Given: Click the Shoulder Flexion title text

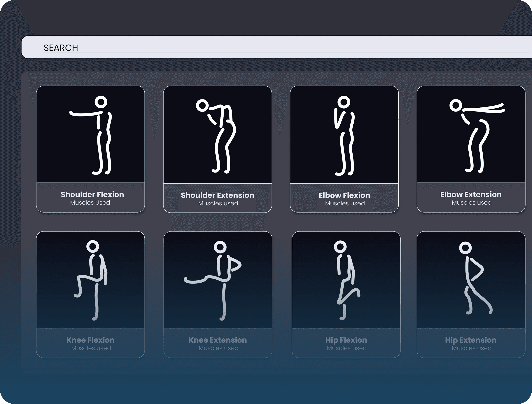Looking at the screenshot, I should (x=92, y=194).
